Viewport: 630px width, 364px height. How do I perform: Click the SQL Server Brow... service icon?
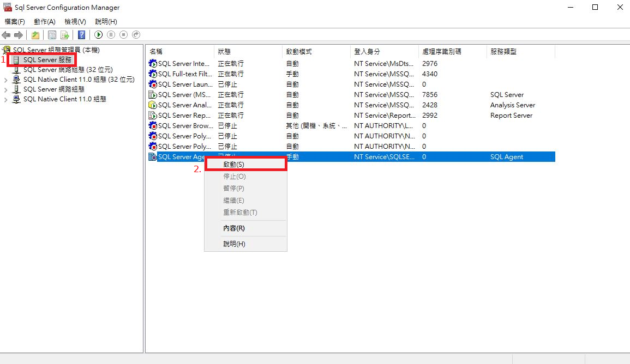(x=153, y=126)
